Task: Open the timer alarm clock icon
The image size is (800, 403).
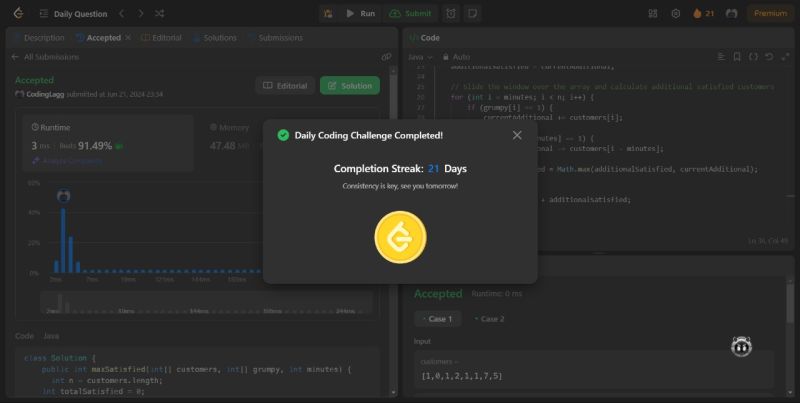Action: point(451,14)
